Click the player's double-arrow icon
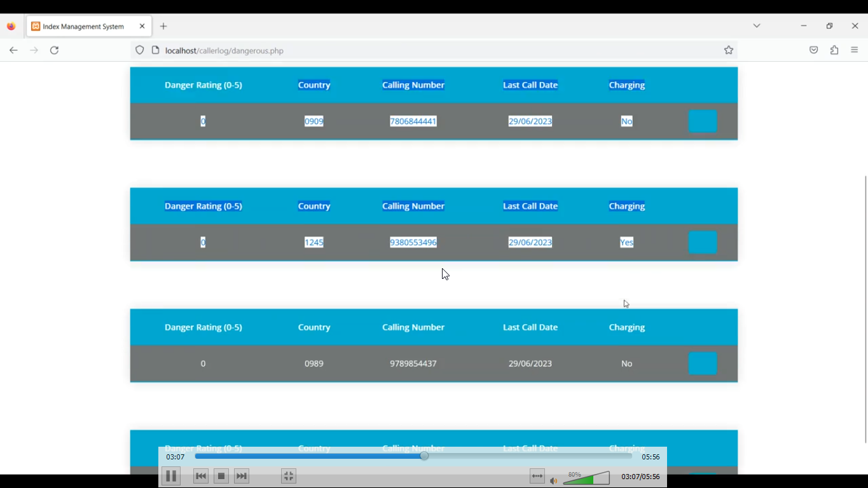The height and width of the screenshot is (488, 868). [537, 476]
